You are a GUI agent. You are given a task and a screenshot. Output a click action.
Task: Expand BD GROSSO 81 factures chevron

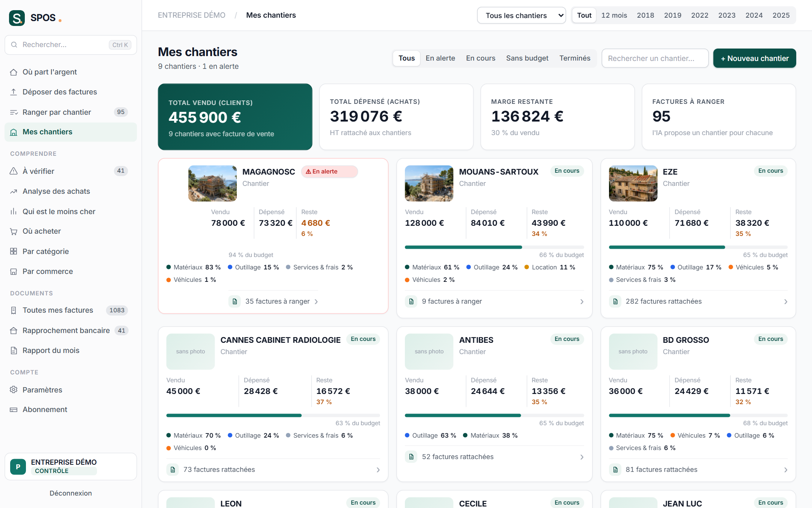pyautogui.click(x=786, y=470)
